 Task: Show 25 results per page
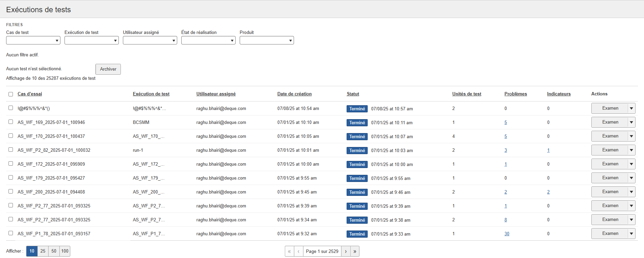click(x=43, y=251)
